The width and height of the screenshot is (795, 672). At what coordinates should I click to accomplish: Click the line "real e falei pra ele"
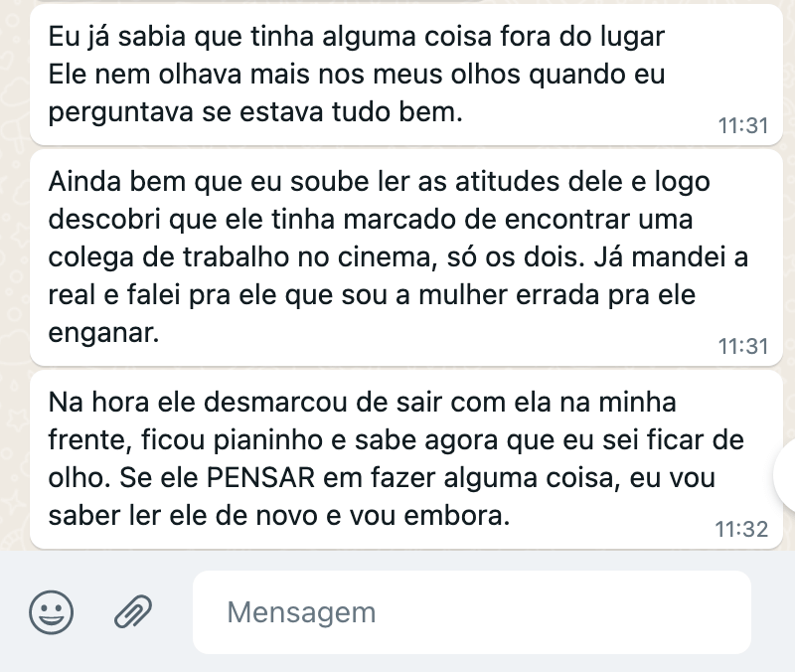(372, 295)
